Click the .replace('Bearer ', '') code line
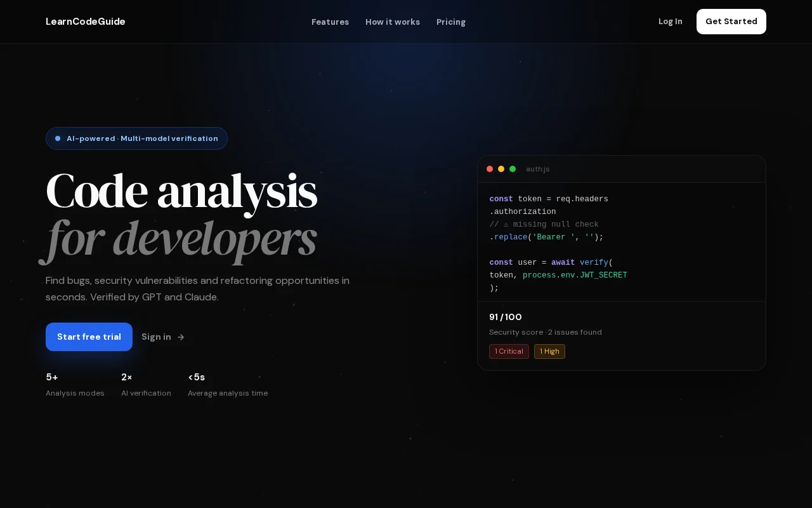Viewport: 812px width, 508px height. click(x=547, y=237)
